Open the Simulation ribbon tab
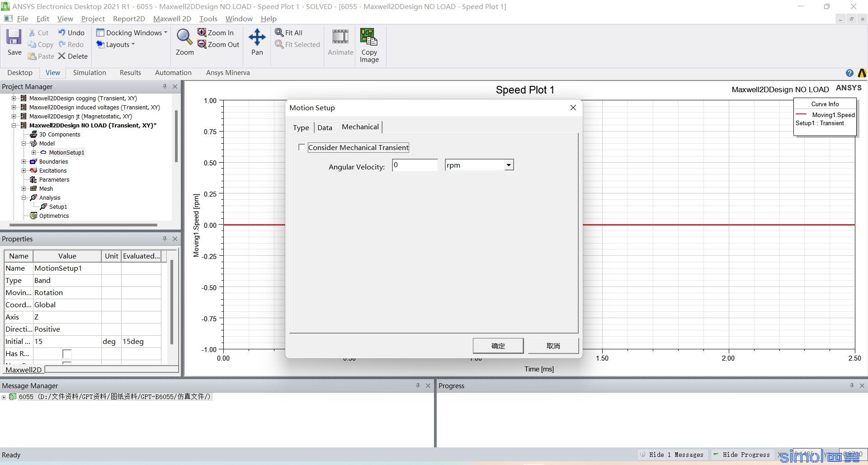Image resolution: width=868 pixels, height=465 pixels. [90, 72]
